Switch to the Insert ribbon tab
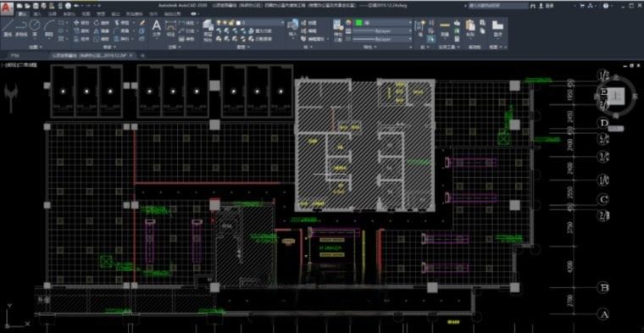 [x=36, y=14]
